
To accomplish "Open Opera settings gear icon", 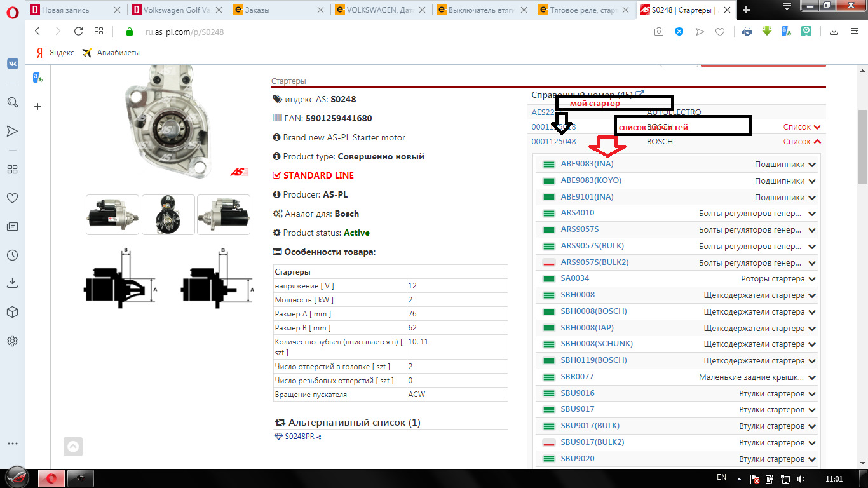I will click(12, 341).
